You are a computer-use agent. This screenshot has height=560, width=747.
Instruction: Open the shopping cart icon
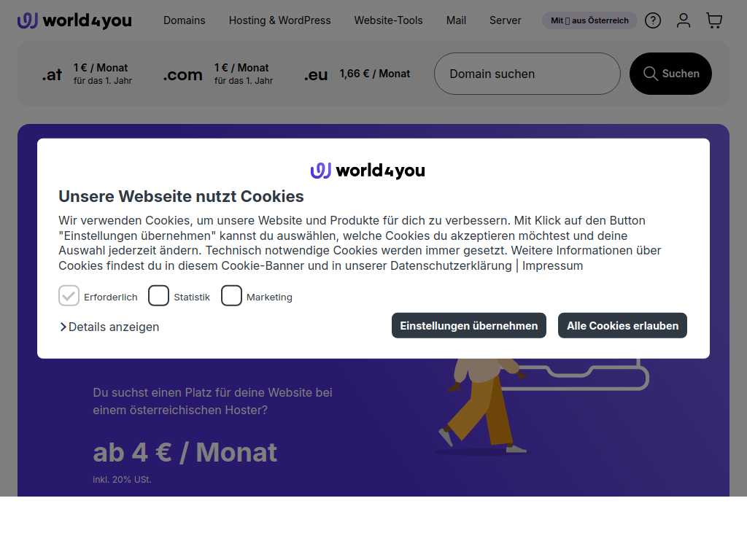coord(714,20)
